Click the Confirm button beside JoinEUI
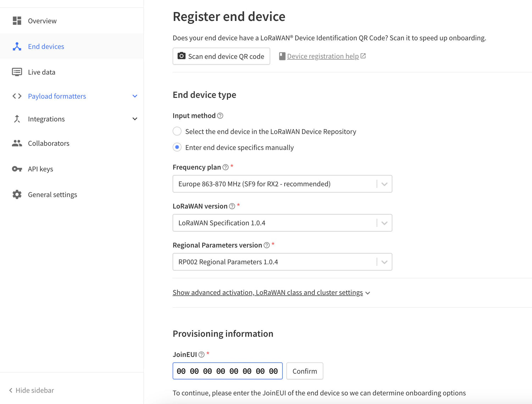The width and height of the screenshot is (532, 404). click(304, 371)
